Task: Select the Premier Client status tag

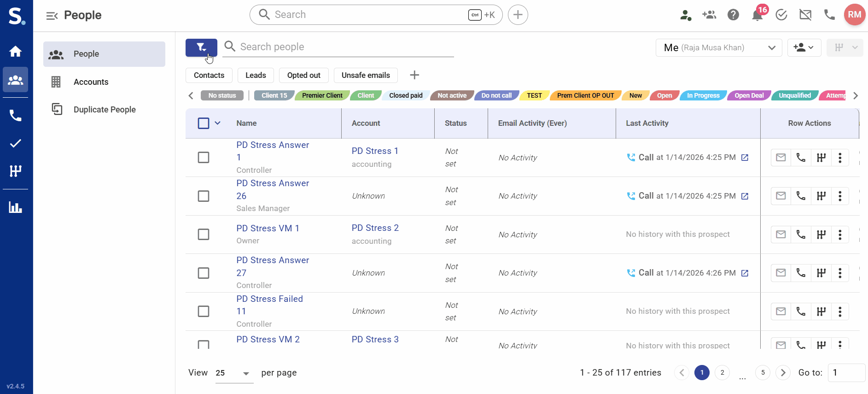Action: [x=322, y=95]
